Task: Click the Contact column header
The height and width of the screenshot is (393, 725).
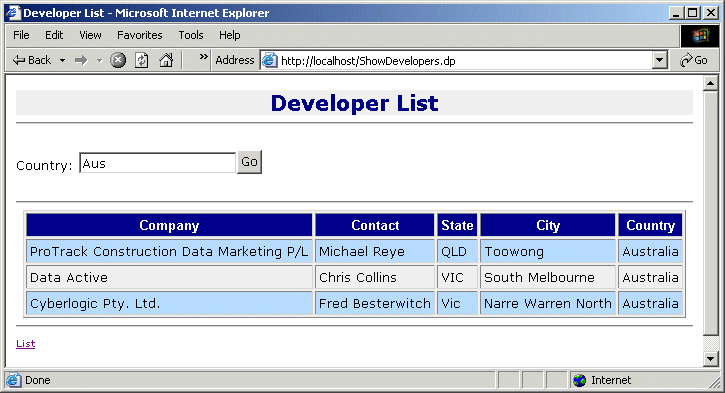Action: (375, 225)
